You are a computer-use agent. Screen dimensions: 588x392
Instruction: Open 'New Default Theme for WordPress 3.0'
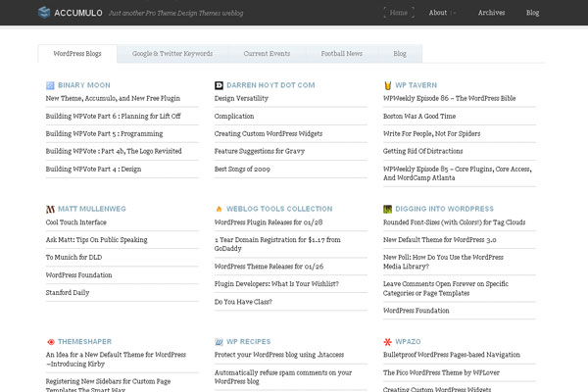(x=439, y=240)
